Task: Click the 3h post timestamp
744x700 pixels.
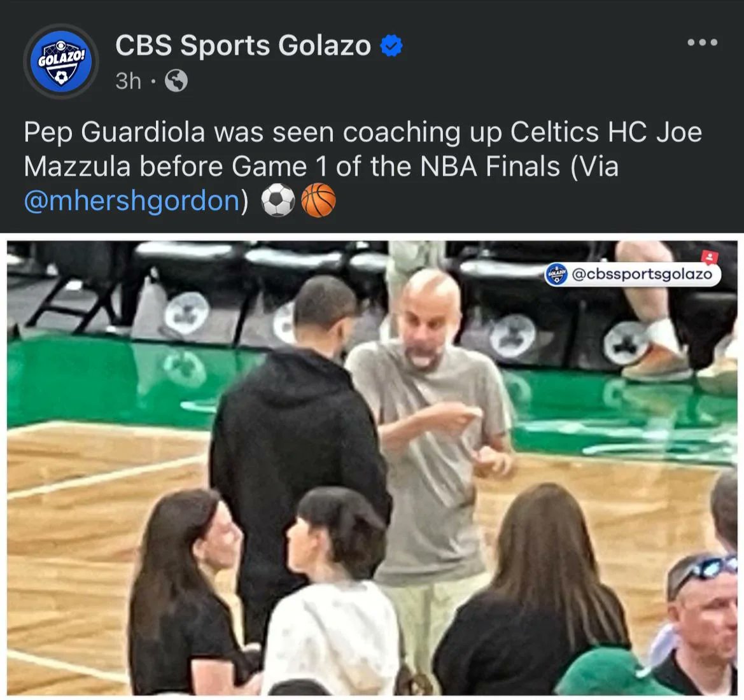Action: [128, 81]
